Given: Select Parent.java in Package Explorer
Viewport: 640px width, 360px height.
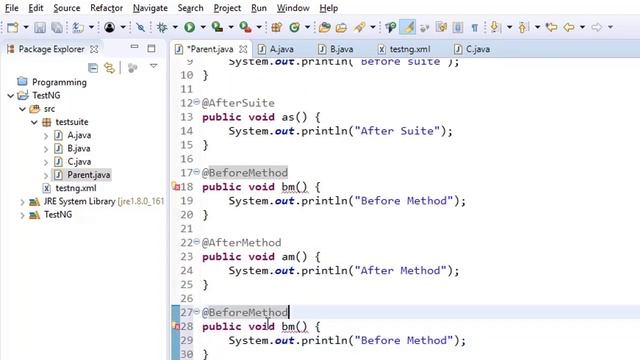Looking at the screenshot, I should 89,175.
